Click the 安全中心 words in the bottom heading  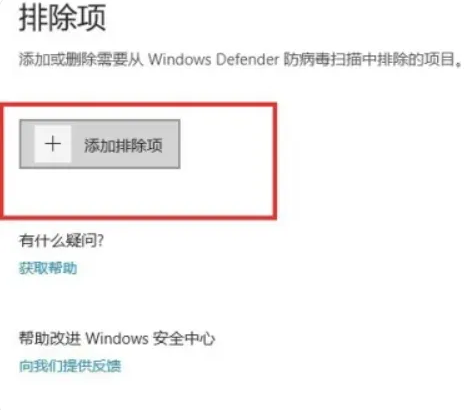click(x=184, y=338)
